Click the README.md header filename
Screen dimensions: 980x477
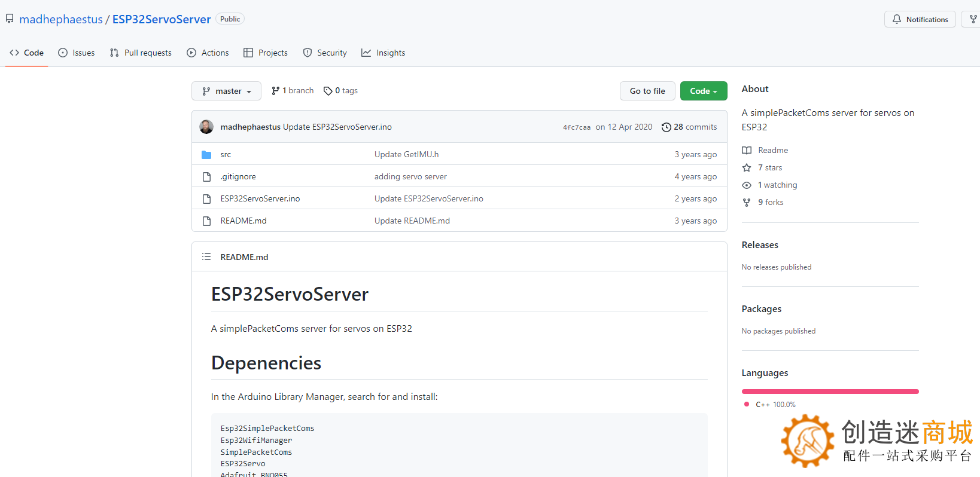click(244, 257)
